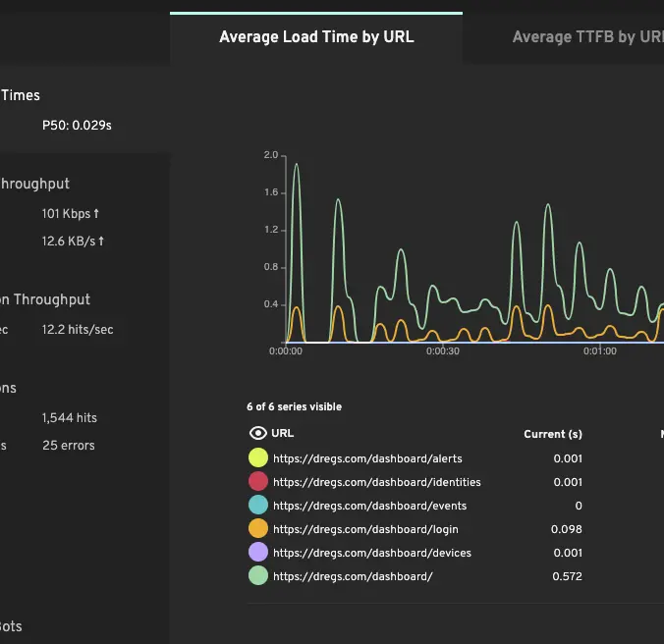Open the Average TTFB by URL tab
Screen dimensions: 664x644
pos(587,37)
